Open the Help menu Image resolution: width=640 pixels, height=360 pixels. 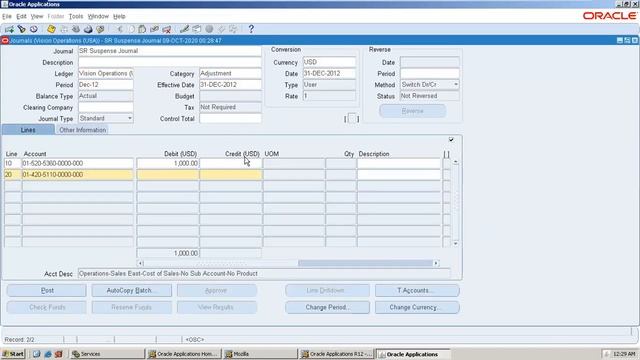pyautogui.click(x=119, y=16)
